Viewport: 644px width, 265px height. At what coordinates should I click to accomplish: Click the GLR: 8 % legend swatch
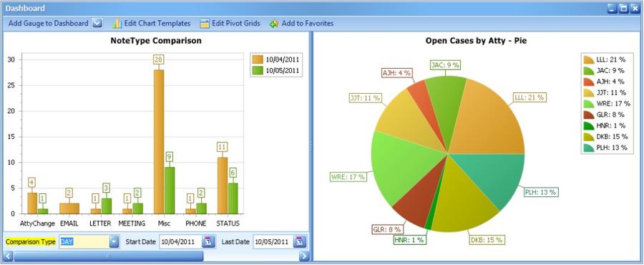tap(589, 114)
